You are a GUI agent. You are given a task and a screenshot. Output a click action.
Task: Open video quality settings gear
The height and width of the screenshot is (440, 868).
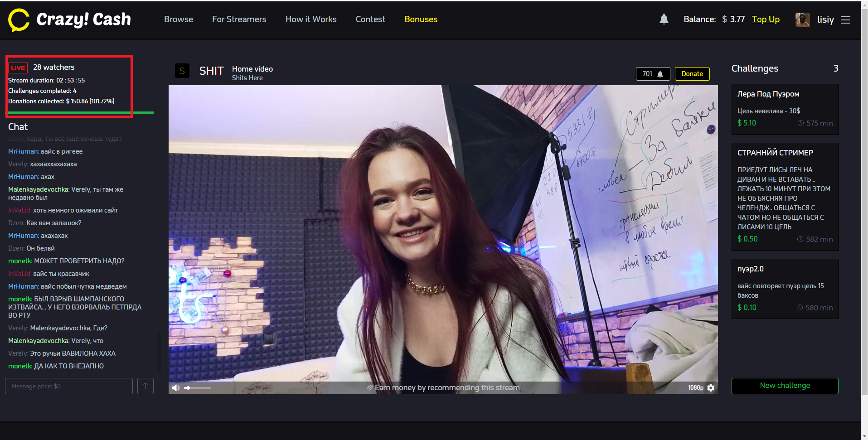(711, 388)
